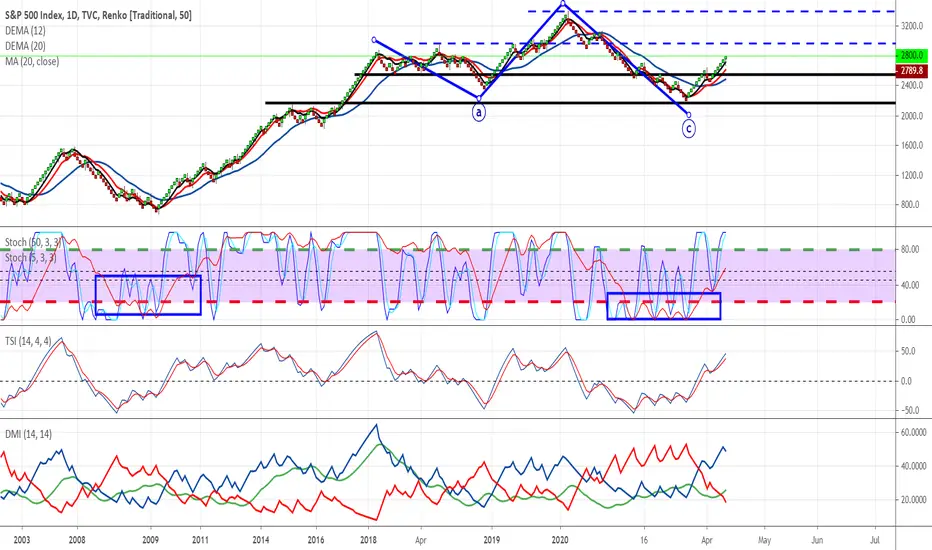Click the 1200.0 price axis value
The width and height of the screenshot is (932, 550).
(911, 175)
